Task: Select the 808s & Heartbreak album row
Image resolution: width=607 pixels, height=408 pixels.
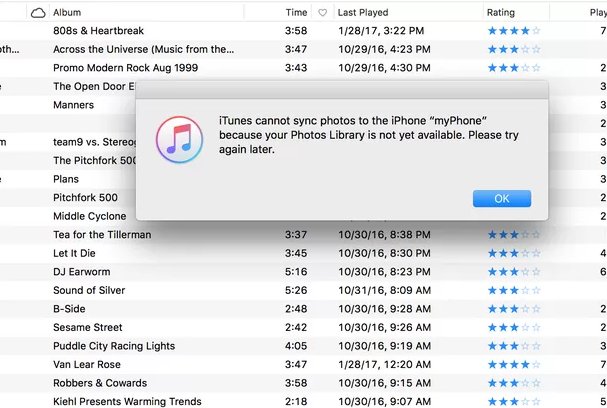Action: (x=304, y=31)
